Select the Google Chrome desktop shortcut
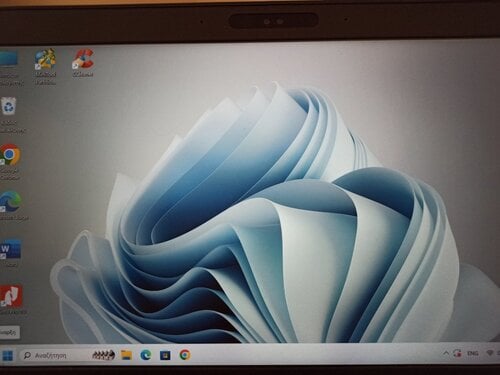The height and width of the screenshot is (375, 500). pyautogui.click(x=10, y=162)
